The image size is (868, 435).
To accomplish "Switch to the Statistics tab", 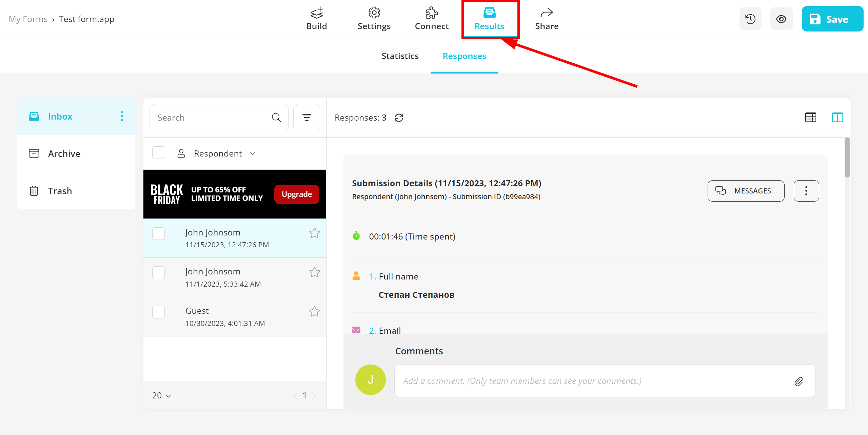I will pyautogui.click(x=400, y=56).
